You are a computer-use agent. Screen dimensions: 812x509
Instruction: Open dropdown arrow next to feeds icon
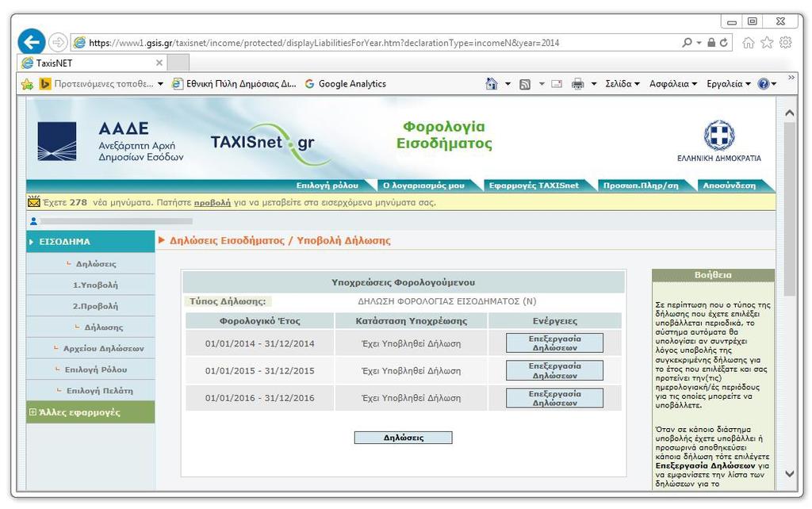542,84
